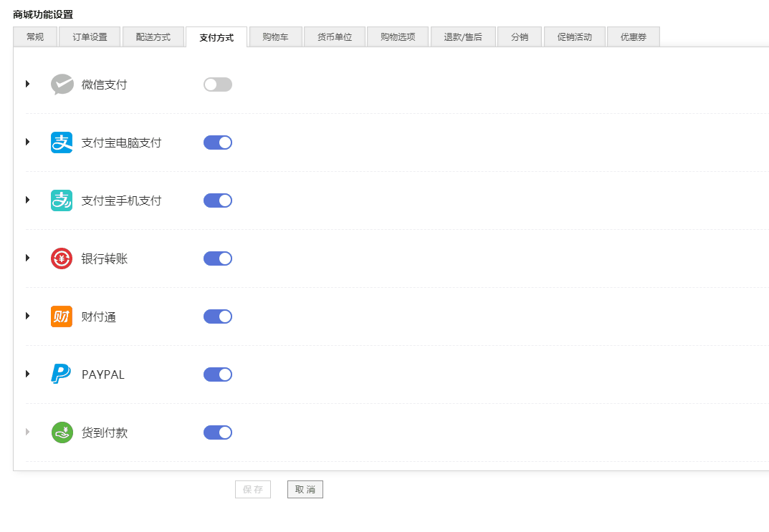
Task: Click the 取消 button
Action: pos(305,489)
